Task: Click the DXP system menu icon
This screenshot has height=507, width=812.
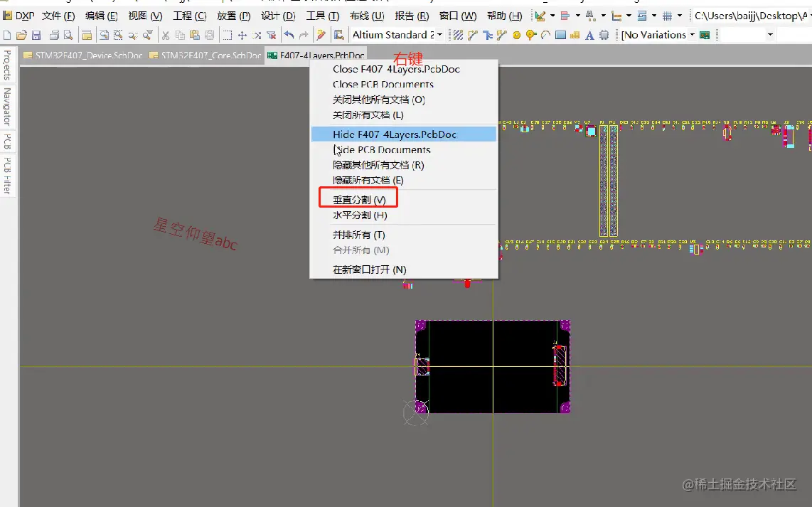Action: (8, 16)
